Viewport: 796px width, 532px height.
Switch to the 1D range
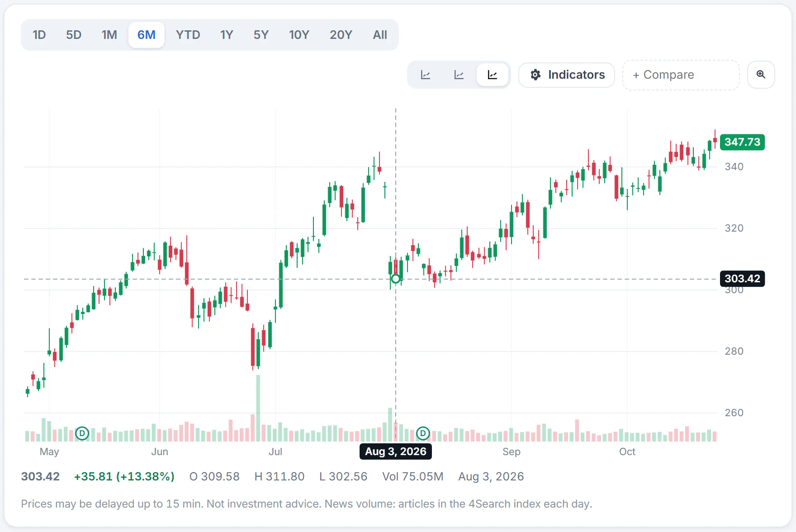(39, 35)
